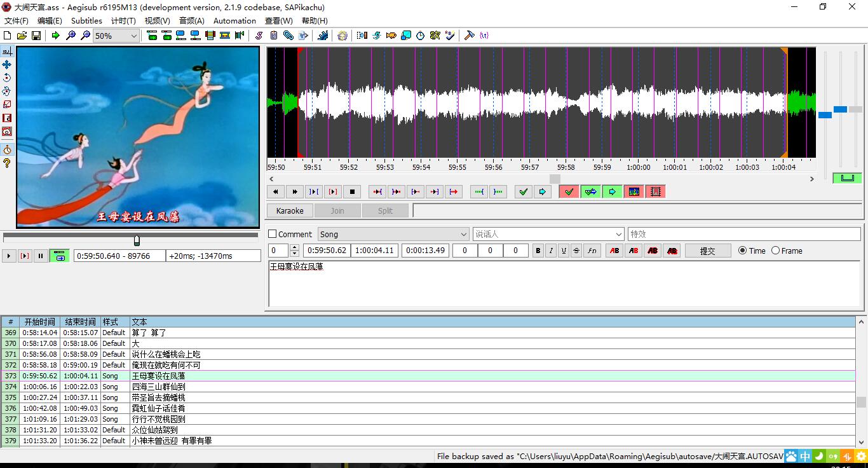The height and width of the screenshot is (468, 868).
Task: Select the Rotate XY visual tool
Action: [x=7, y=91]
